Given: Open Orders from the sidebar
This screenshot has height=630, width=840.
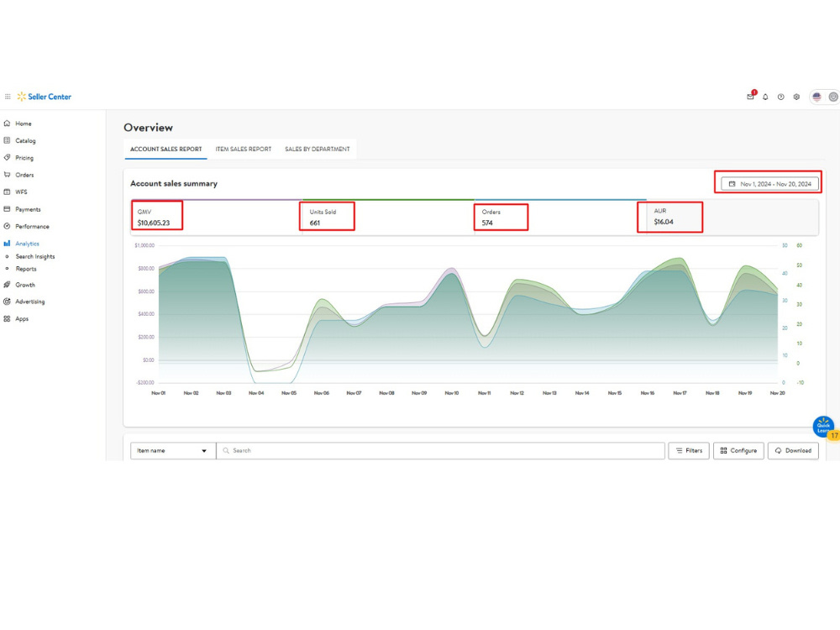Looking at the screenshot, I should [x=24, y=176].
